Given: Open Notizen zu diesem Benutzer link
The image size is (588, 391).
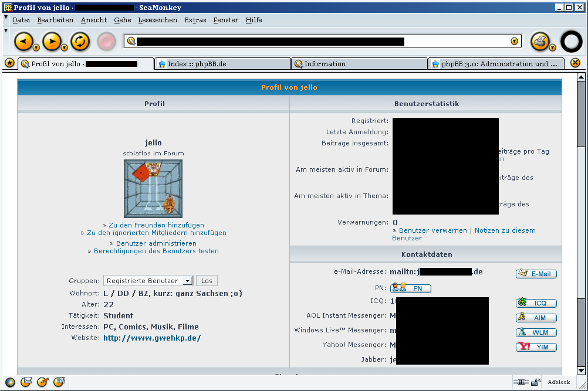Looking at the screenshot, I should 505,230.
